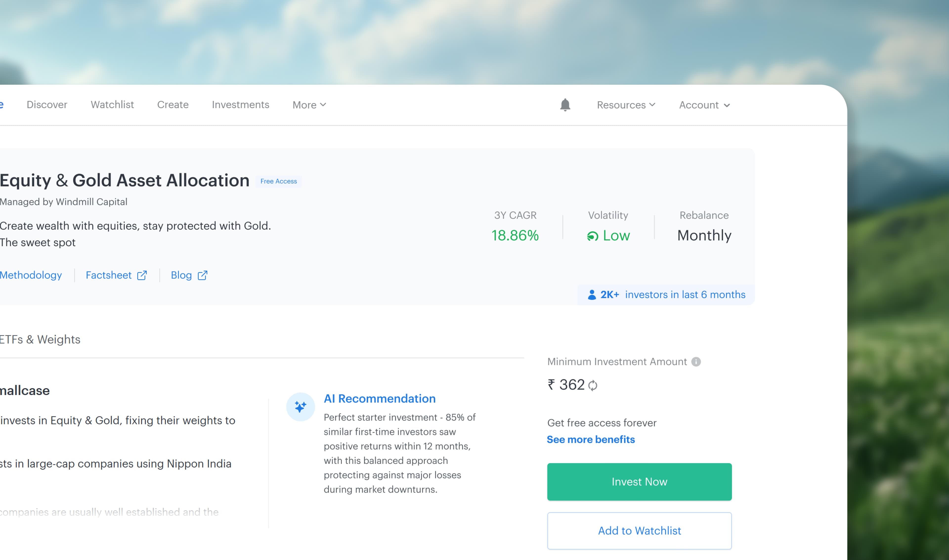The height and width of the screenshot is (560, 949).
Task: Open the Blog link
Action: (181, 275)
